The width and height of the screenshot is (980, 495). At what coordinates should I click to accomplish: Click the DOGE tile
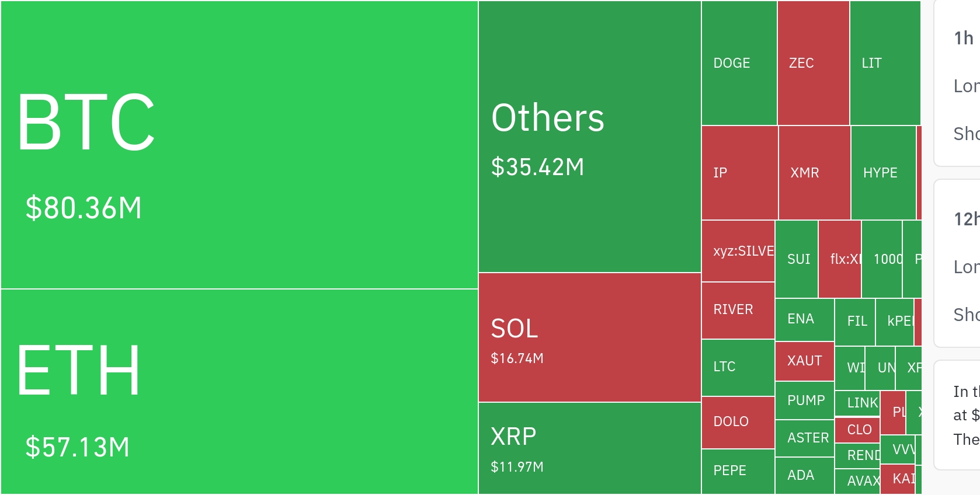tap(739, 63)
